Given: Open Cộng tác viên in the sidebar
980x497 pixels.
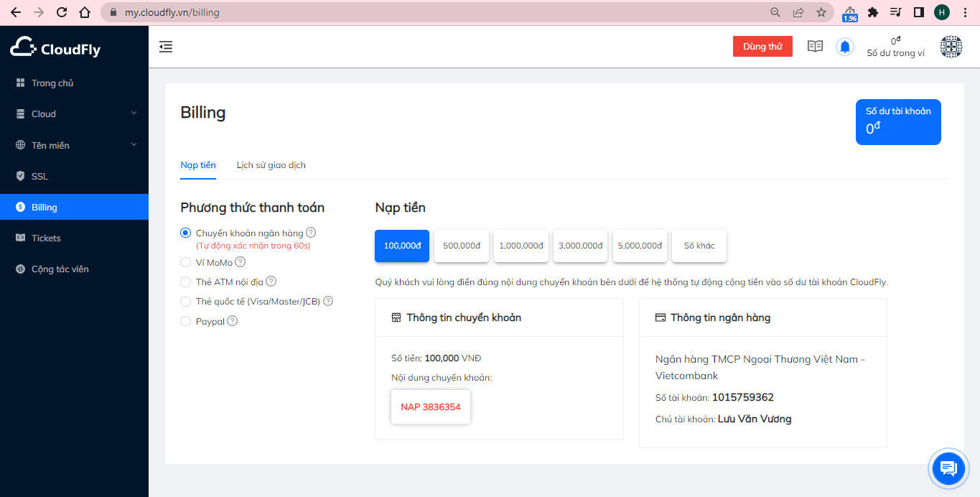Looking at the screenshot, I should [x=74, y=269].
